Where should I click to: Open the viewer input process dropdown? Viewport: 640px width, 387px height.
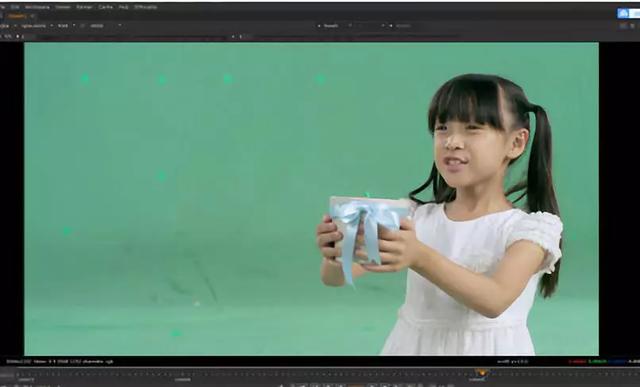coord(105,26)
